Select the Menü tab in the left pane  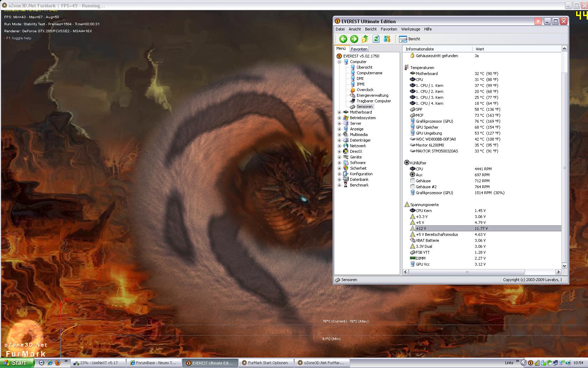(x=341, y=48)
